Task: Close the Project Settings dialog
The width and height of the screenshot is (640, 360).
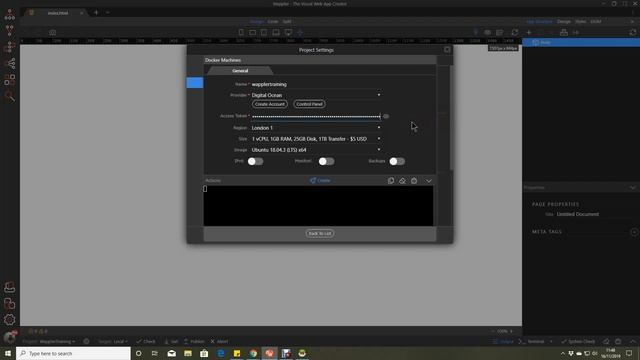Action: coord(447,50)
